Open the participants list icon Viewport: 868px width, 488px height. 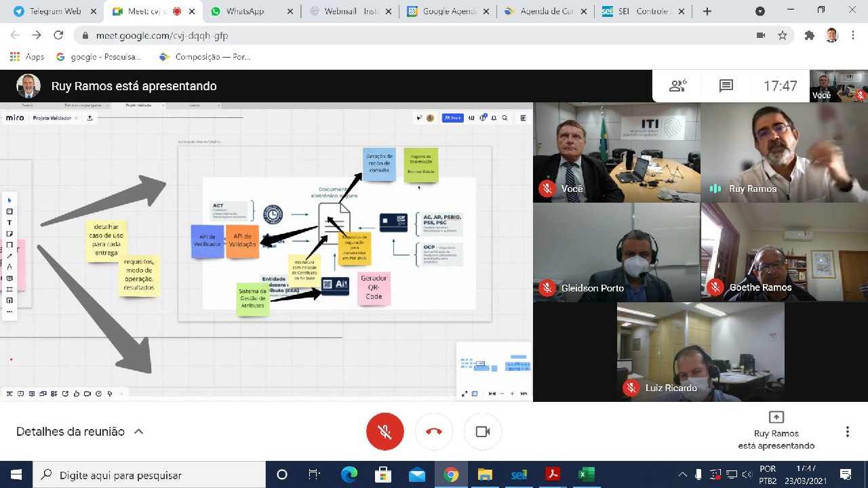(x=677, y=86)
